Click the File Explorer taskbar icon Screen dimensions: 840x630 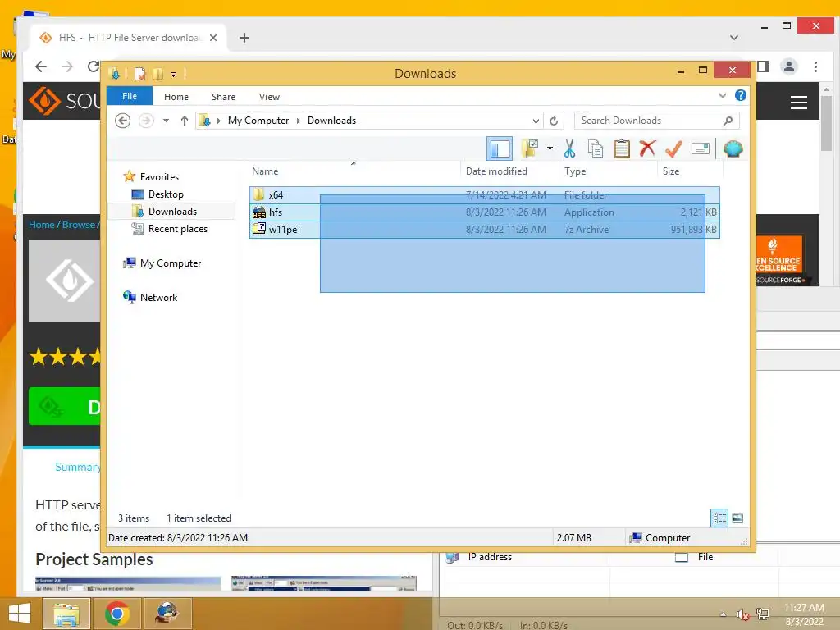click(66, 614)
